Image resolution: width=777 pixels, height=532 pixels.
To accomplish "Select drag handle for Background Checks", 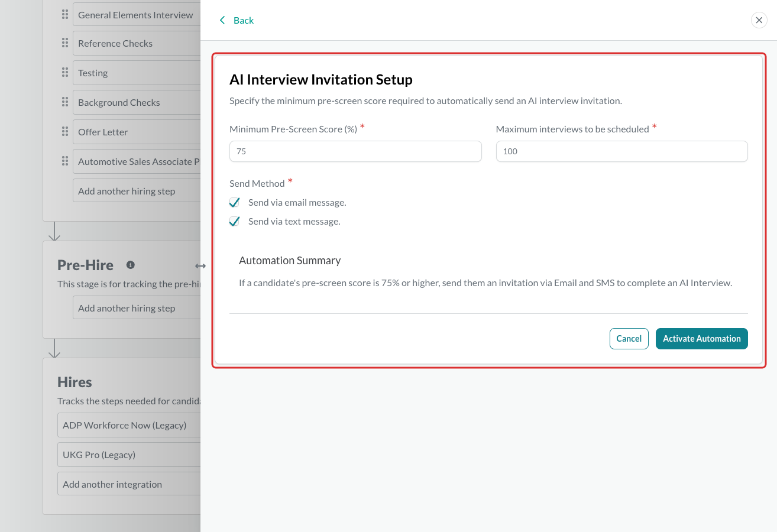I will [x=65, y=102].
